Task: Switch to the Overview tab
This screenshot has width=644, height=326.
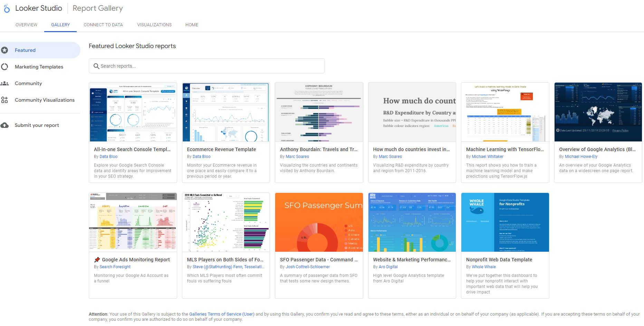Action: pos(26,25)
